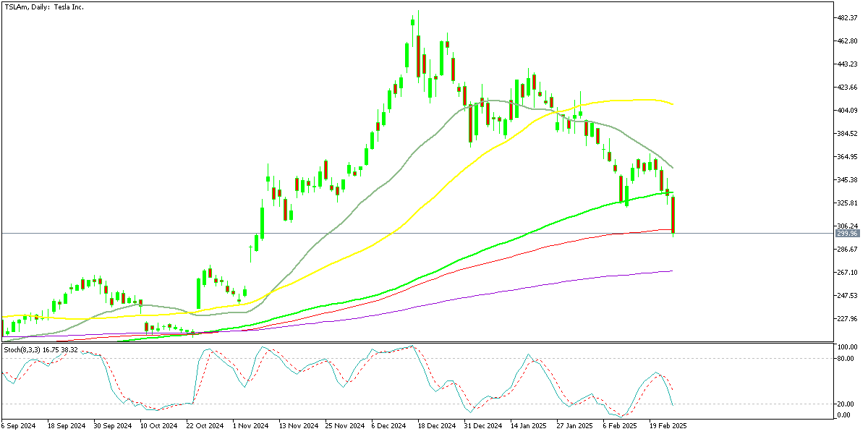Click the 345.38 price axis label
This screenshot has width=868, height=434.
coord(846,180)
